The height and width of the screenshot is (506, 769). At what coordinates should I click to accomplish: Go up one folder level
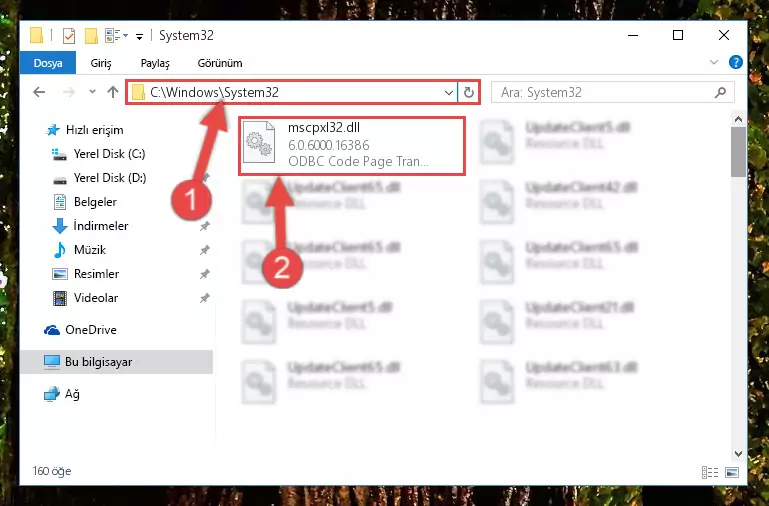click(x=113, y=92)
